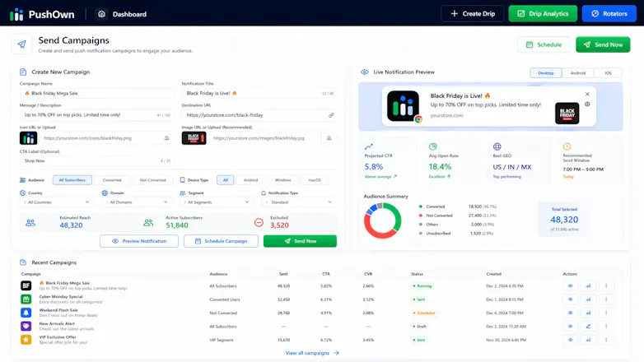View analytics for Black Friday Mega Sale row
The width and height of the screenshot is (644, 362).
(588, 286)
